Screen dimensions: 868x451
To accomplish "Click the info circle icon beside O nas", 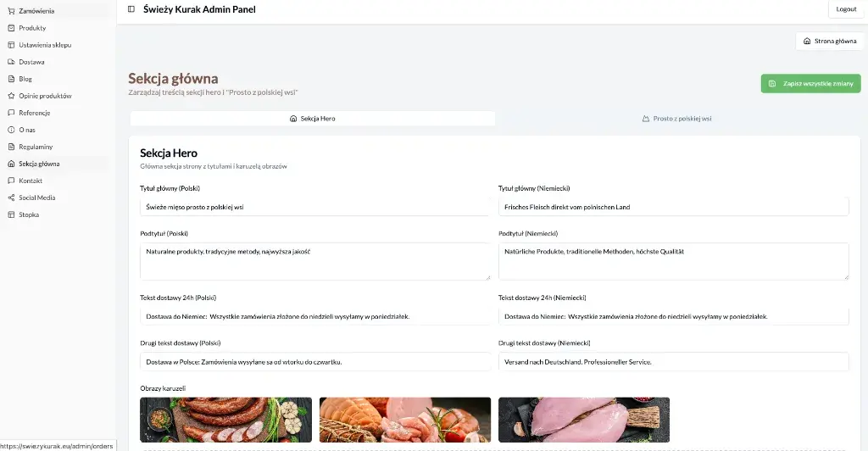I will click(11, 130).
